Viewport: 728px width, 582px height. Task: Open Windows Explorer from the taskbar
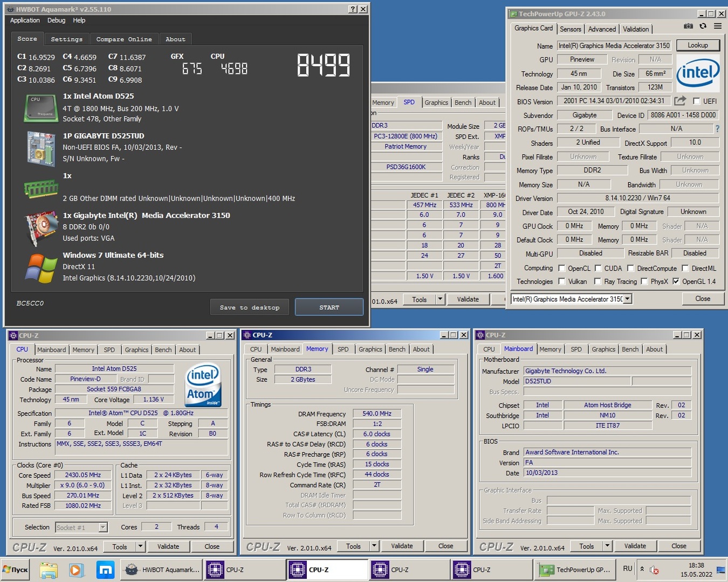[x=49, y=570]
